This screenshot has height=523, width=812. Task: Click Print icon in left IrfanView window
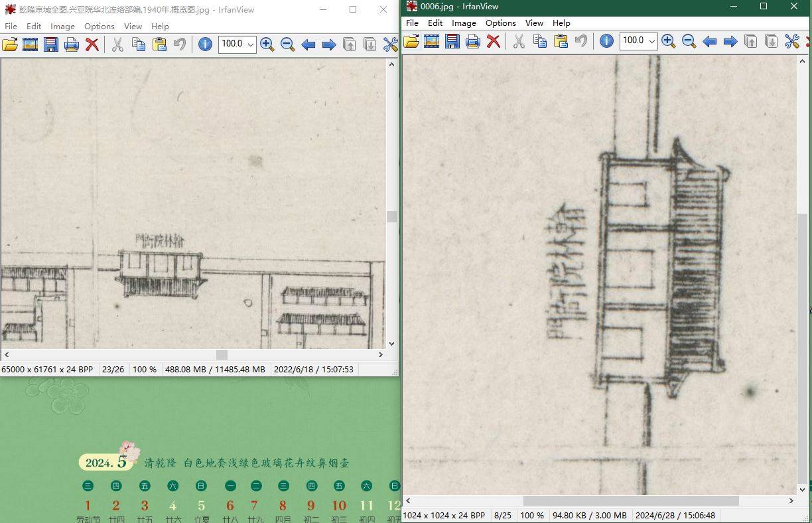(72, 44)
